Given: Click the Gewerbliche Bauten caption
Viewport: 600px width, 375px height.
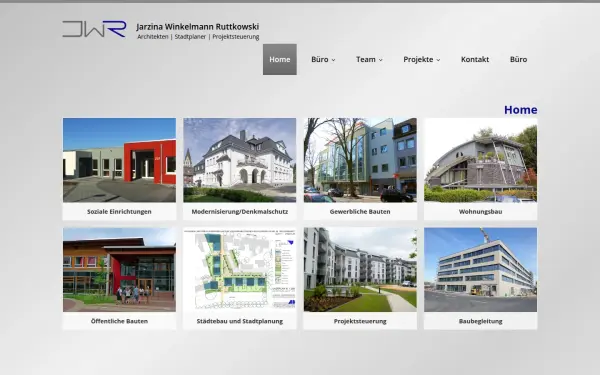Looking at the screenshot, I should pos(360,212).
